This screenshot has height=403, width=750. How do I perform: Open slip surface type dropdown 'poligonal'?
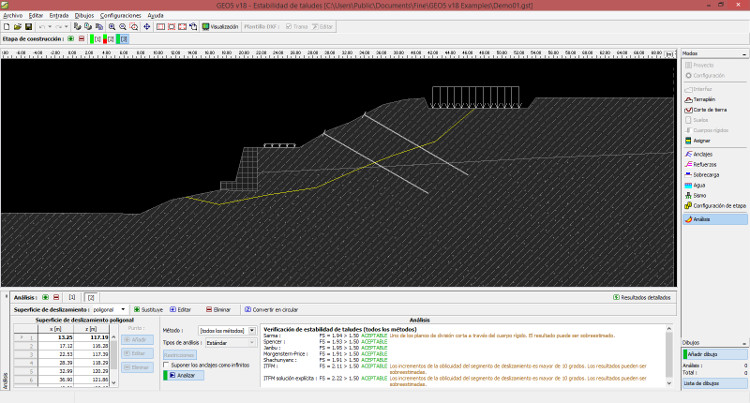point(108,310)
